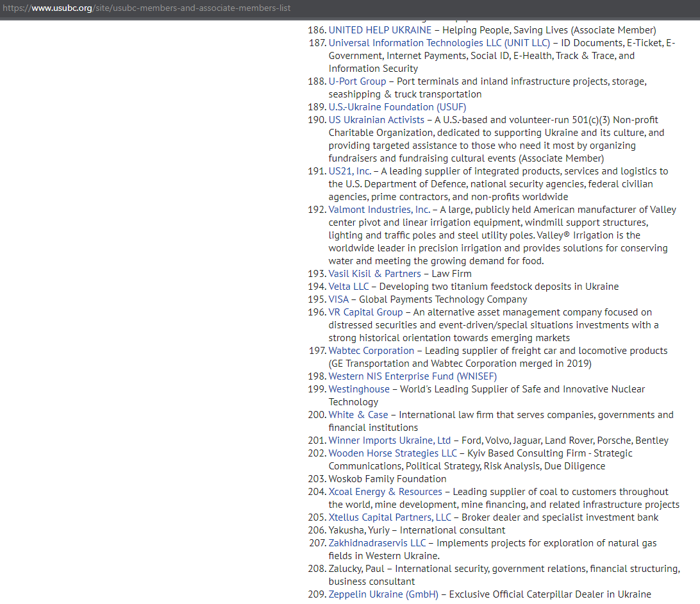The image size is (700, 604).
Task: Select the 'Woskob Family Foundation' text
Action: [387, 479]
